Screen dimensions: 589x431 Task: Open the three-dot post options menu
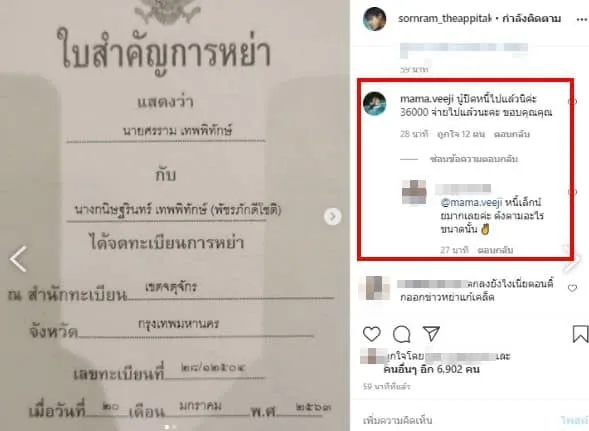pyautogui.click(x=581, y=20)
